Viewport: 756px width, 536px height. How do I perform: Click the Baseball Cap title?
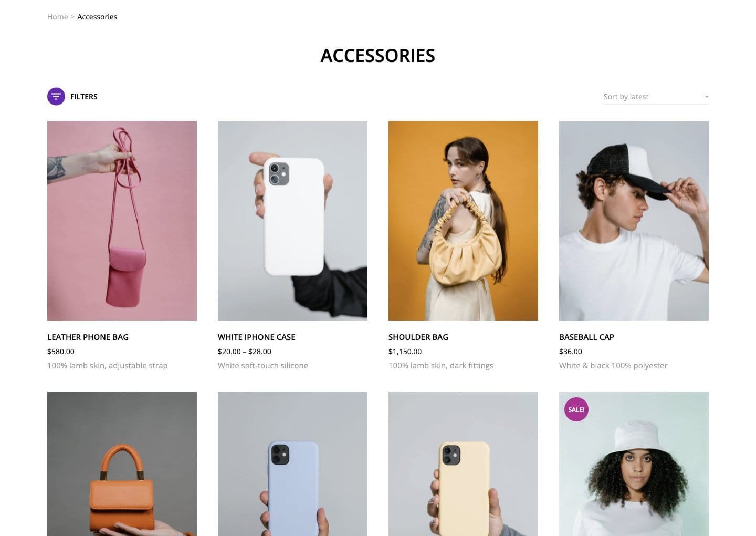[586, 337]
